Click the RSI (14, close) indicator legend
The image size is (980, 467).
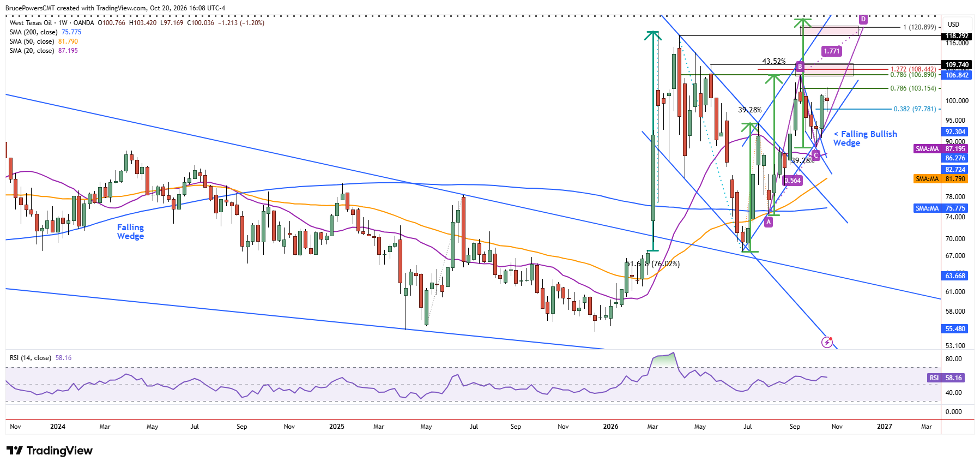[41, 358]
